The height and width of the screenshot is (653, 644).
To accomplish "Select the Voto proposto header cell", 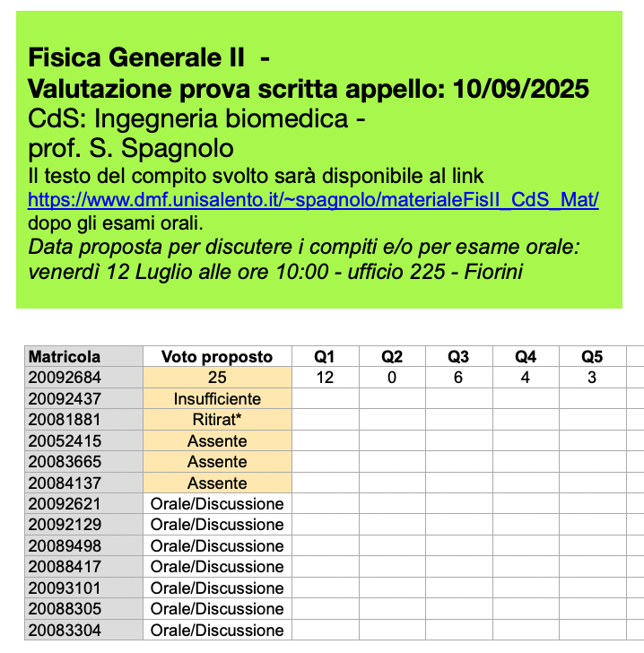I will click(217, 357).
